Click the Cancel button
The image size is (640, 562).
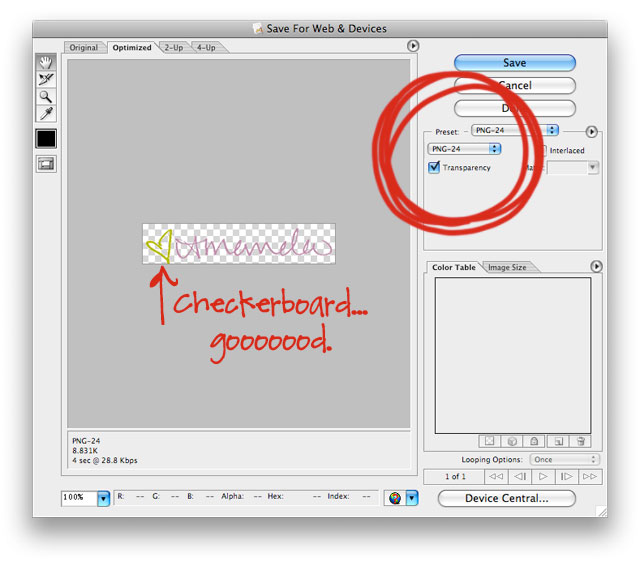[x=515, y=86]
